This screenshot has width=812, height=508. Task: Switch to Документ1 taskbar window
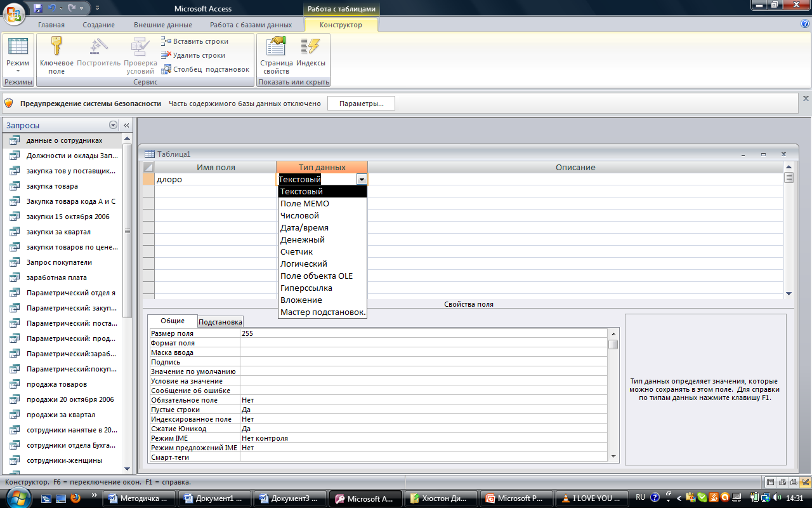pos(214,498)
